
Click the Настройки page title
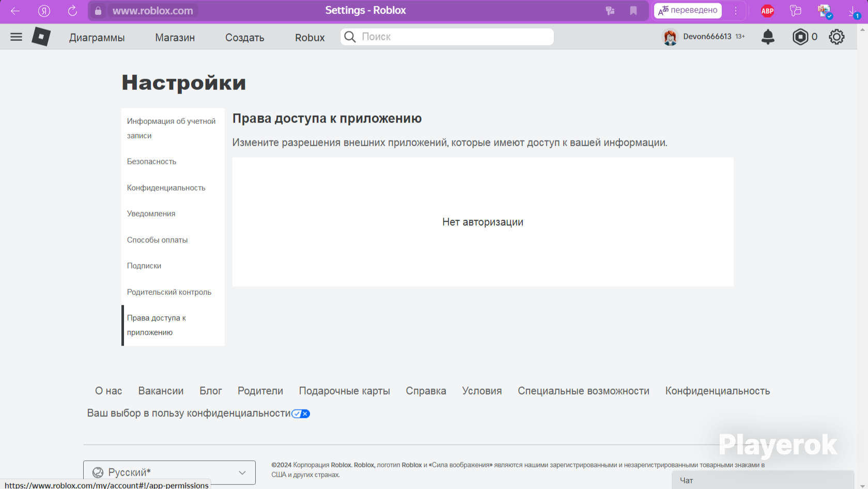(x=184, y=83)
